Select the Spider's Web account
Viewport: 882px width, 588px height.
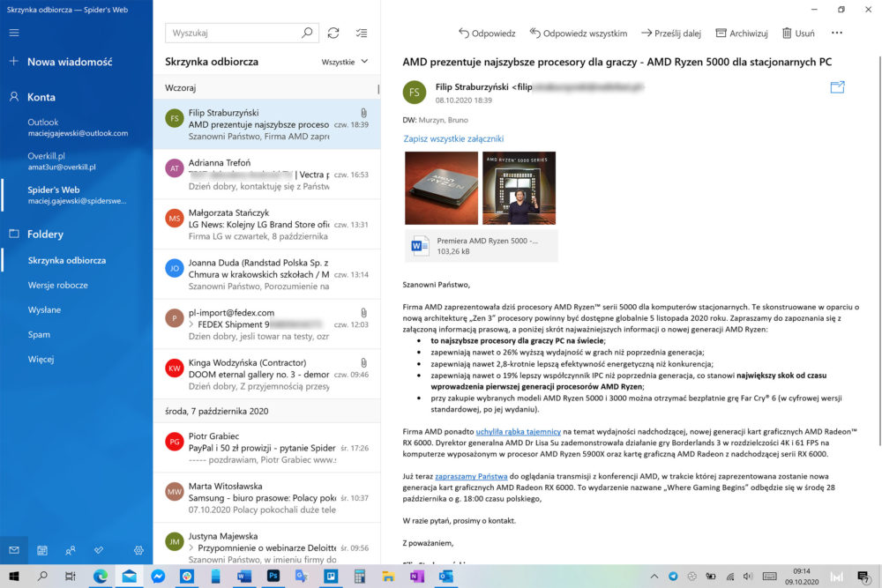point(77,195)
